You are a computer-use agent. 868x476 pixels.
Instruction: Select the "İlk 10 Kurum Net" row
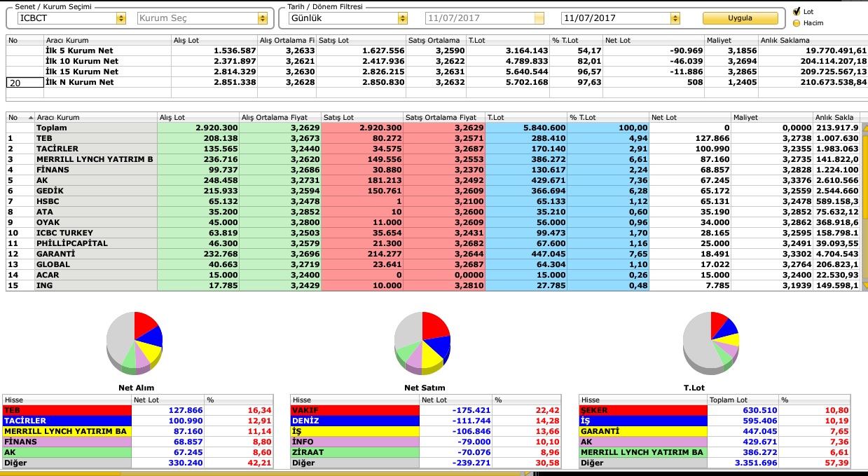(x=437, y=62)
